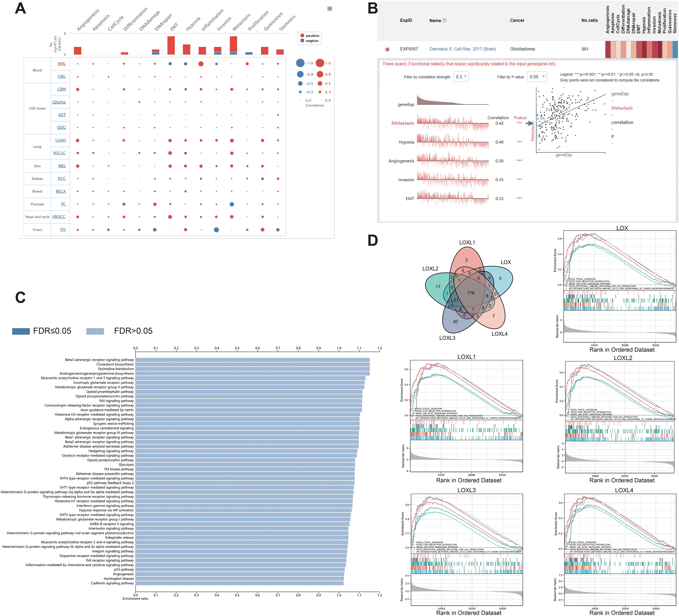Screen dimensions: 679x616
Task: Click the Cholesterol biosynthesis bar label
Action: click(115, 364)
